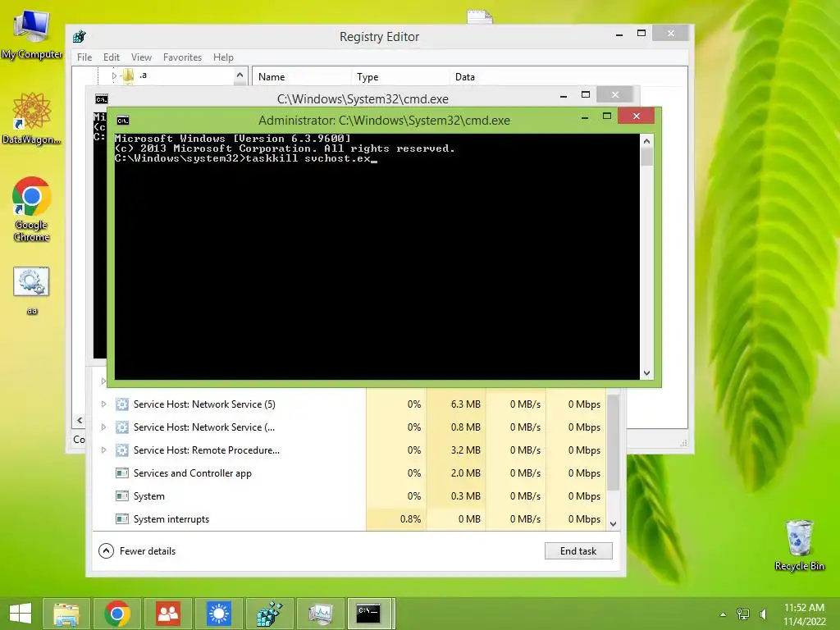The image size is (840, 630).
Task: Expand Service Host: Remote Procedure row
Action: 104,450
